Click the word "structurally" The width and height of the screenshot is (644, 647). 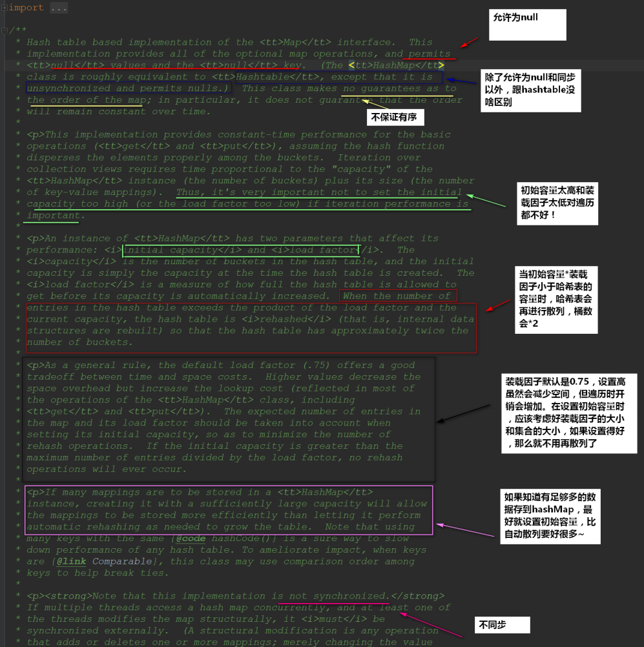coord(236,619)
